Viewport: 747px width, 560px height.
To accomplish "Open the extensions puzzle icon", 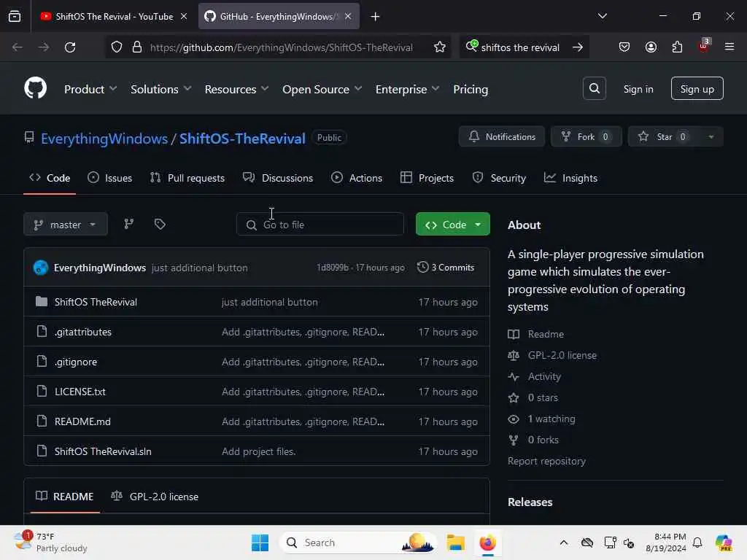I will 677,47.
